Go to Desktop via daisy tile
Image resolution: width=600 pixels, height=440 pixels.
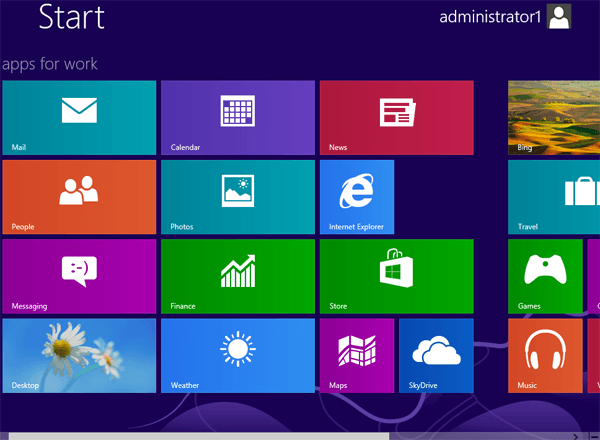pos(79,355)
